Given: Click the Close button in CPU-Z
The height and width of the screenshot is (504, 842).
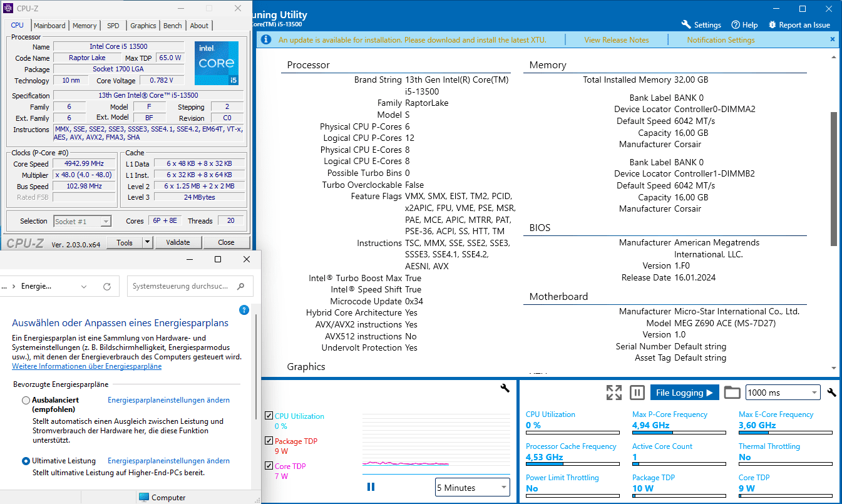Looking at the screenshot, I should pos(226,242).
